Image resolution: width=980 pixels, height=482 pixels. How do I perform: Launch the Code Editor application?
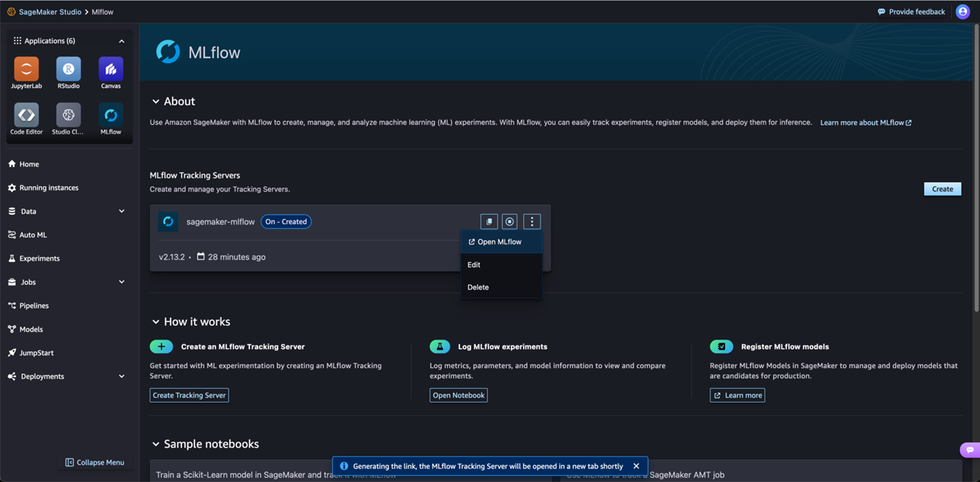[26, 116]
